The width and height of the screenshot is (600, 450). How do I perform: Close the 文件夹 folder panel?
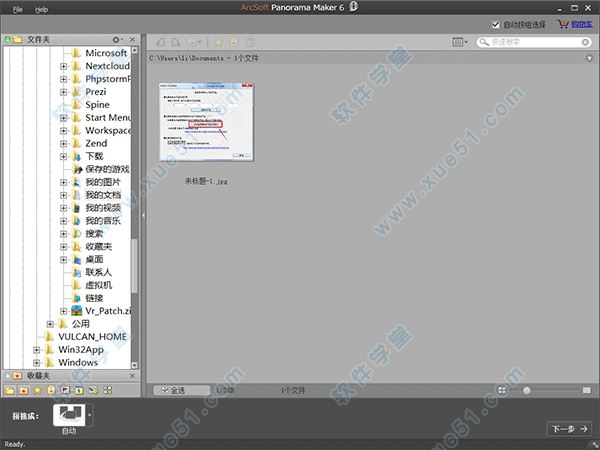132,39
